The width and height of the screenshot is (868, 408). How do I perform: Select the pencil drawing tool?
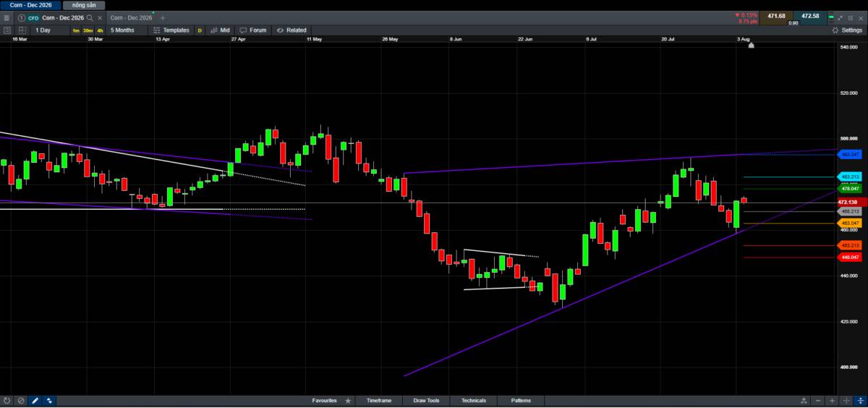click(x=35, y=400)
